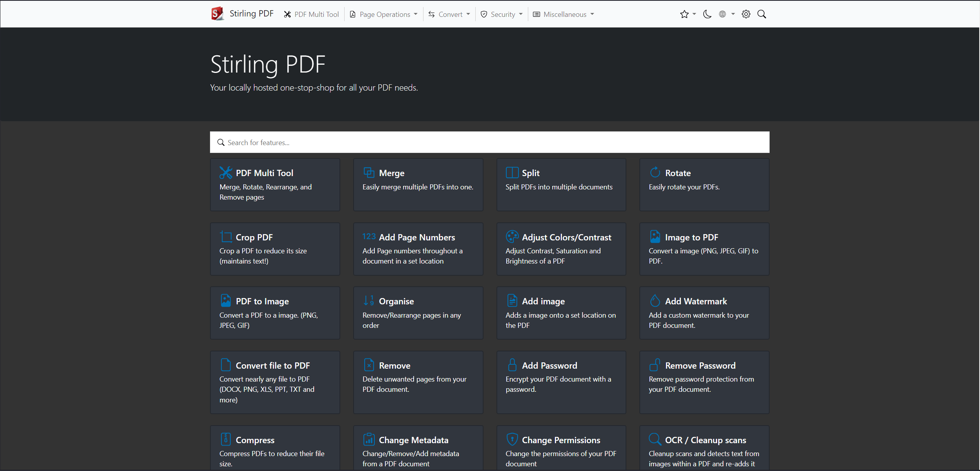Focus the Search for features field
This screenshot has height=471, width=980.
(489, 142)
